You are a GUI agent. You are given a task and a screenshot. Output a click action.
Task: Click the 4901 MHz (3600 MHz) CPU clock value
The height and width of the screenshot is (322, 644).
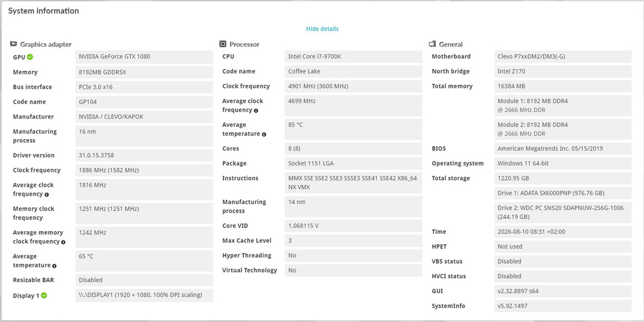click(354, 86)
